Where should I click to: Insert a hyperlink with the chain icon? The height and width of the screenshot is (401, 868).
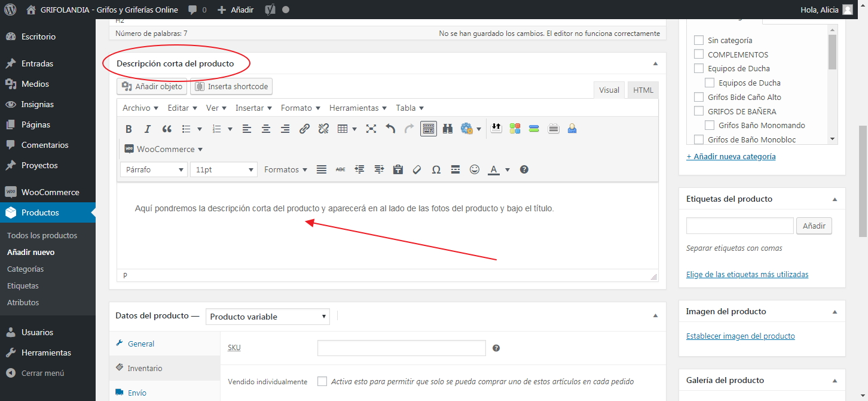click(304, 129)
